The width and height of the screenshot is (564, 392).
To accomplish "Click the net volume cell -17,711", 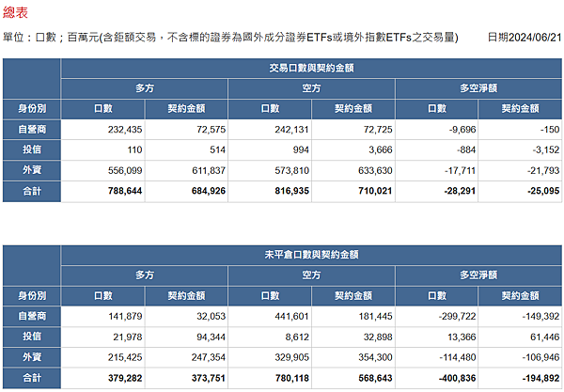I will tap(437, 170).
